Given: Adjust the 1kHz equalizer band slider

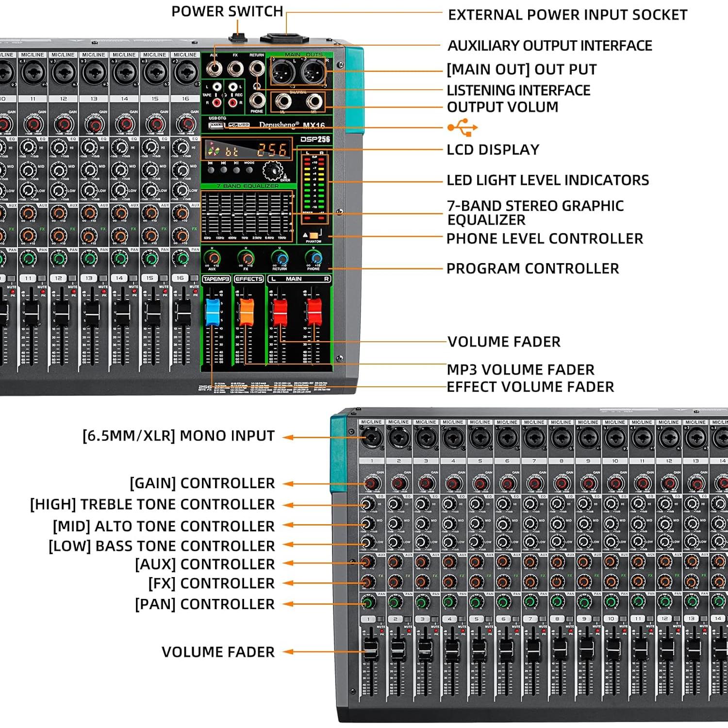Looking at the screenshot, I should (245, 214).
